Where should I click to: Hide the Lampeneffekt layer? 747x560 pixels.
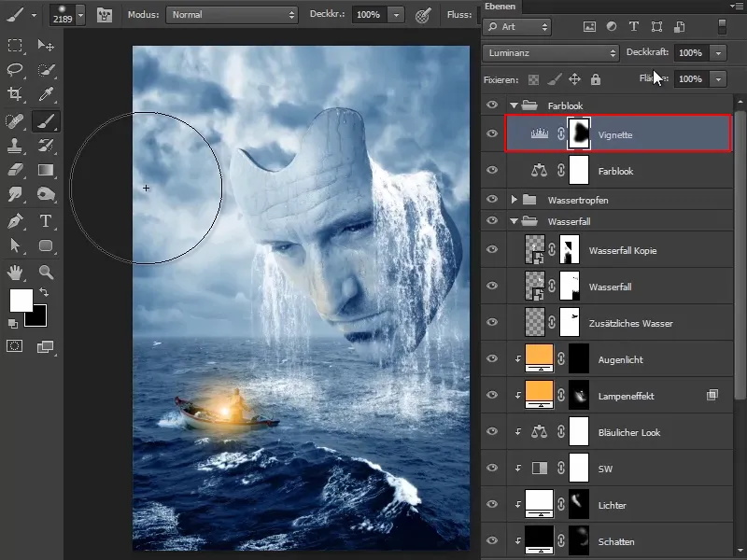[492, 395]
